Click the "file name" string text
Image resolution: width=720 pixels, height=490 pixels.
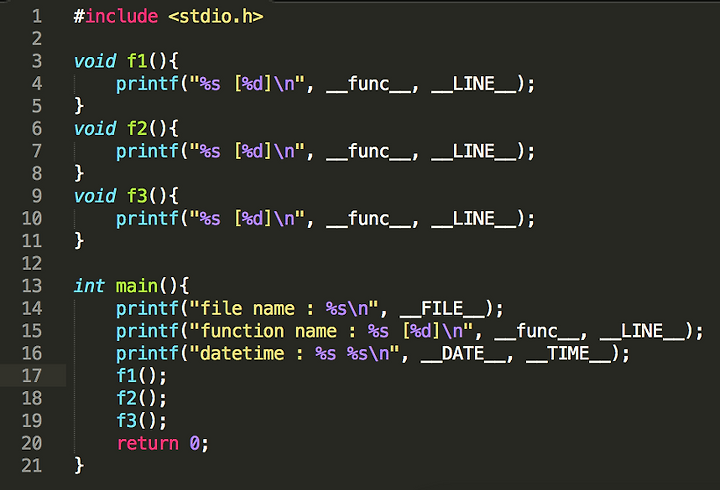pyautogui.click(x=247, y=309)
